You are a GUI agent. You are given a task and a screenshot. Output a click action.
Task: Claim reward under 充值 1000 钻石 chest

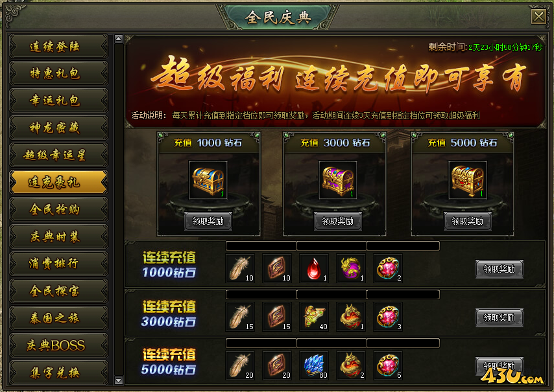click(x=208, y=221)
